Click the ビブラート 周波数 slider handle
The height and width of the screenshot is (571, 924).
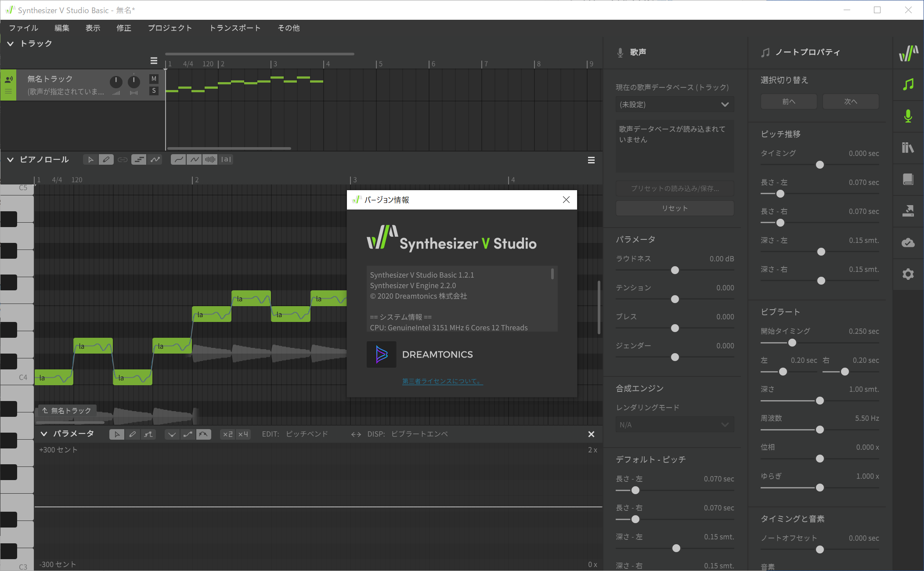(819, 430)
